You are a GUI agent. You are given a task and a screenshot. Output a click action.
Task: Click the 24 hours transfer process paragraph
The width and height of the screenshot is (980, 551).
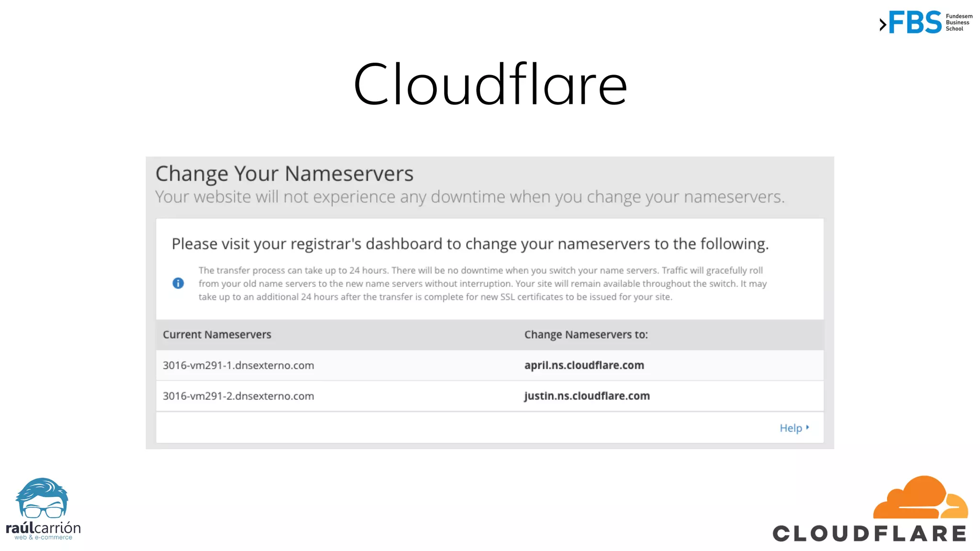(482, 284)
